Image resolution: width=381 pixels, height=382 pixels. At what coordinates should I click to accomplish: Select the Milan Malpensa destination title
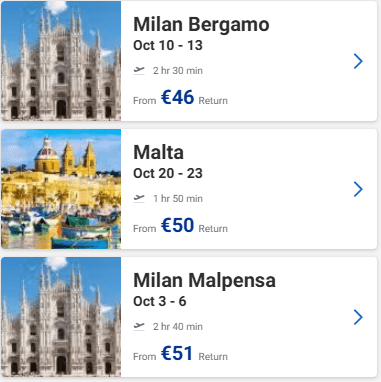(204, 280)
